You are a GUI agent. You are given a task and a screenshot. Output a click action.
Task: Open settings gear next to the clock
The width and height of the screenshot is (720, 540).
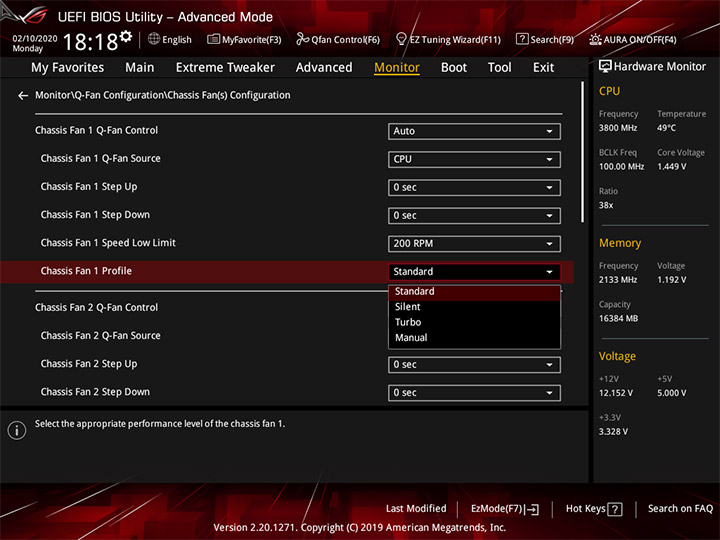click(x=126, y=36)
